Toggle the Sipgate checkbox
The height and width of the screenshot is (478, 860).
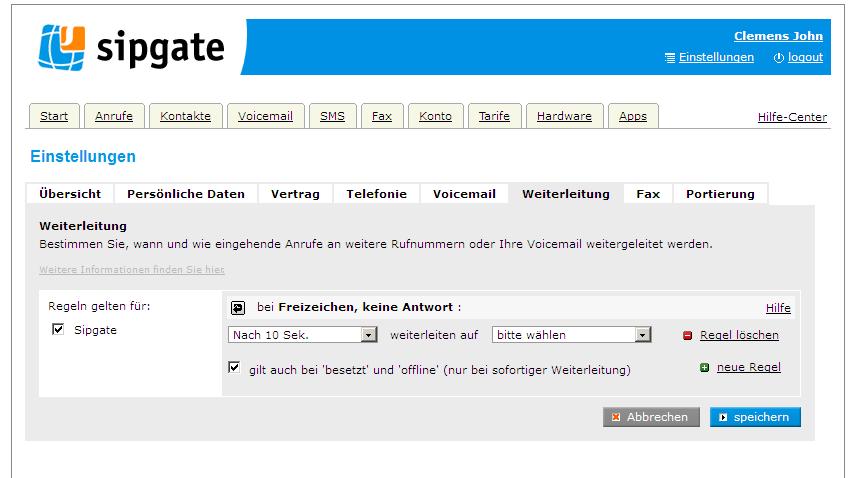[58, 330]
